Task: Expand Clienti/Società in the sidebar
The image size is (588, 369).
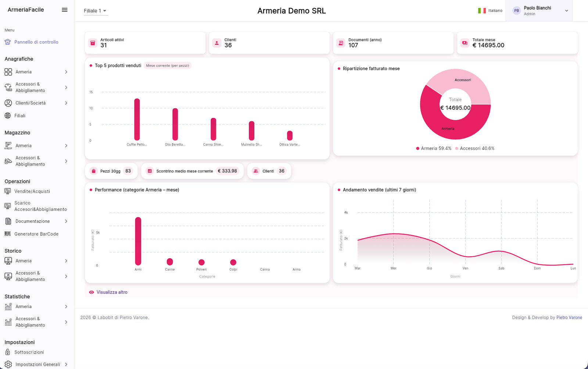Action: click(x=36, y=103)
